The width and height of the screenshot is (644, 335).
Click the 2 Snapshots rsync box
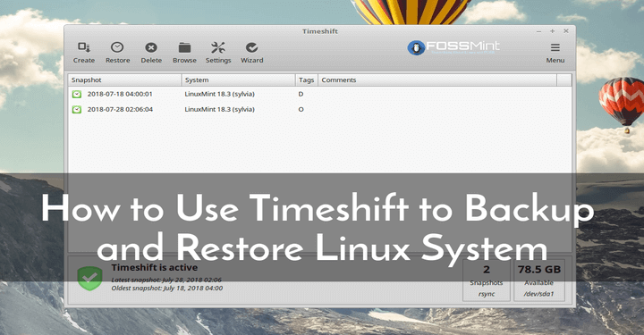click(x=487, y=280)
